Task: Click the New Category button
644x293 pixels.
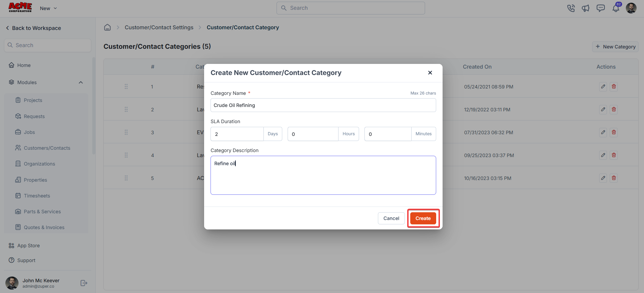Action: coord(615,47)
